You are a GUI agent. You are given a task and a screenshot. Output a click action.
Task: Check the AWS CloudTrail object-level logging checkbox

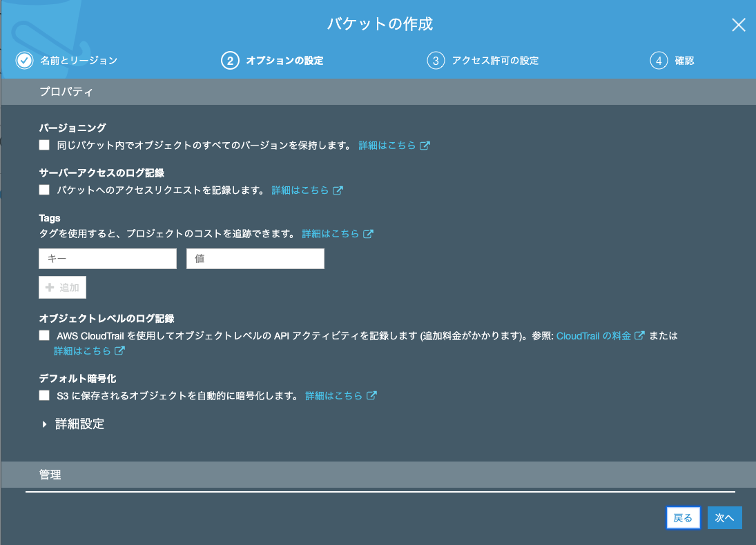click(44, 335)
